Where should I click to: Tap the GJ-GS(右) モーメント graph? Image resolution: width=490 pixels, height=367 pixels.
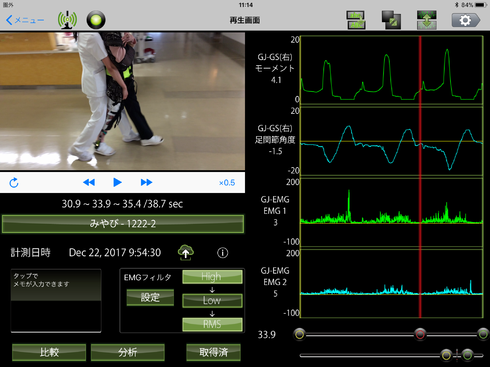coord(392,70)
